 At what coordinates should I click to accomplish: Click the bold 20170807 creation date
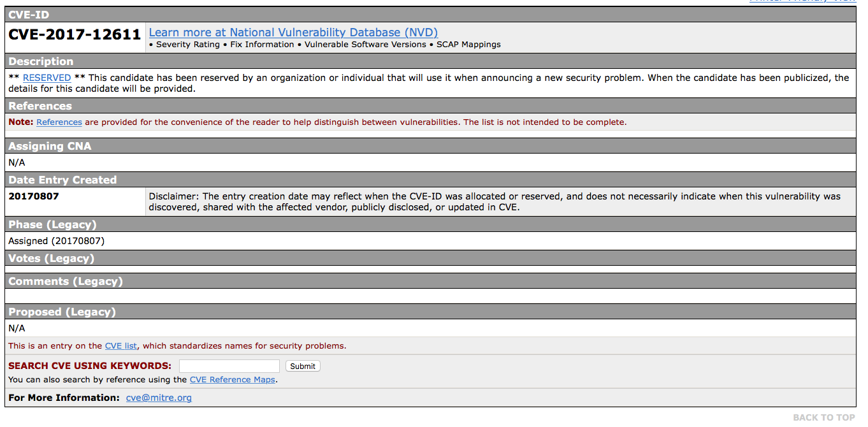click(x=34, y=196)
